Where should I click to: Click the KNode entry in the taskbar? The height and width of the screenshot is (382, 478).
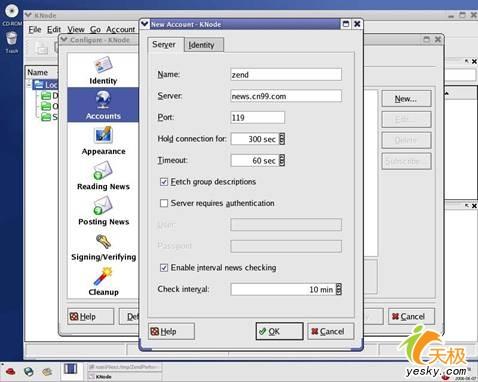click(x=124, y=377)
